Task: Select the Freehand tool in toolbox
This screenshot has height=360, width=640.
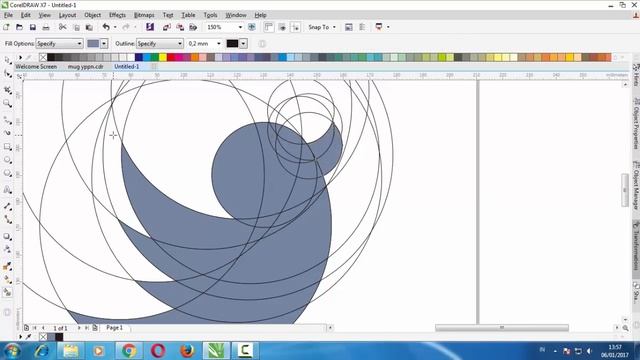Action: point(7,120)
